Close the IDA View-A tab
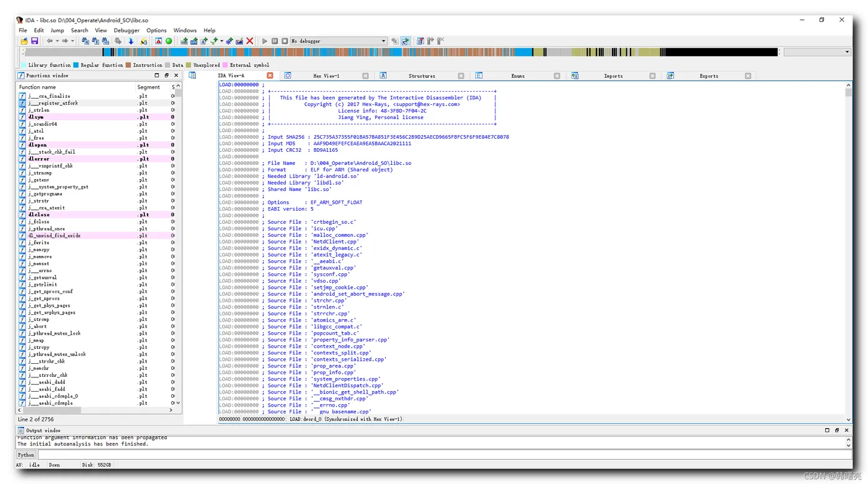Viewport: 868px width, 484px height. pyautogui.click(x=270, y=76)
